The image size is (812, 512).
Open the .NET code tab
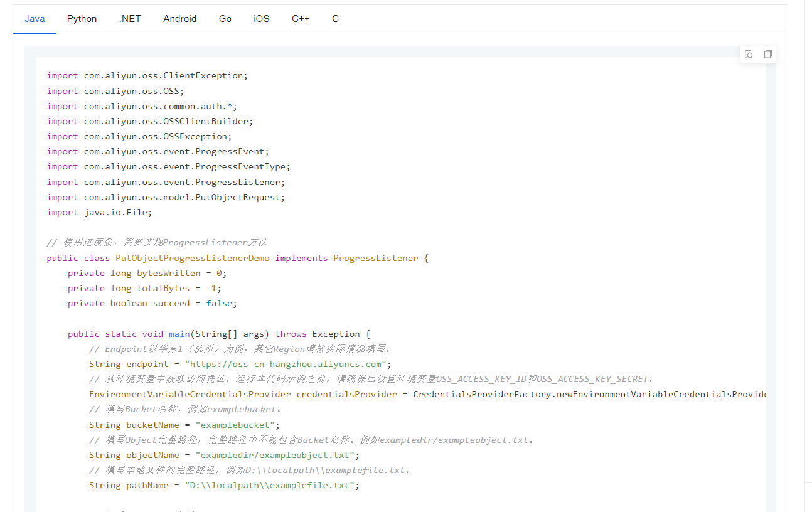(130, 19)
